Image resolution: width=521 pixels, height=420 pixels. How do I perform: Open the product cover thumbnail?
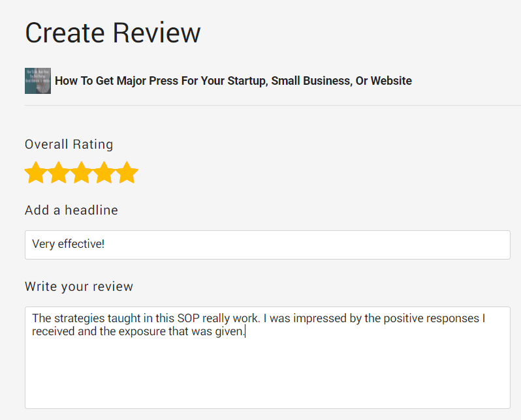point(38,81)
